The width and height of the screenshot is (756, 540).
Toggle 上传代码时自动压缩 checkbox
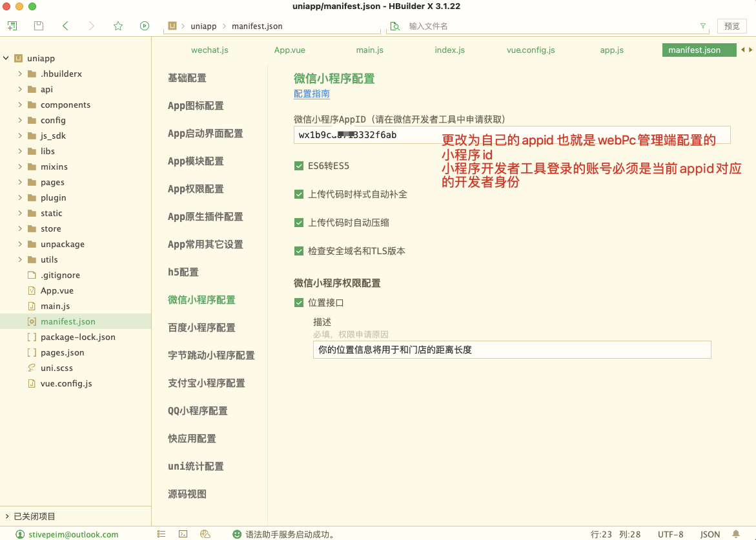pos(299,223)
